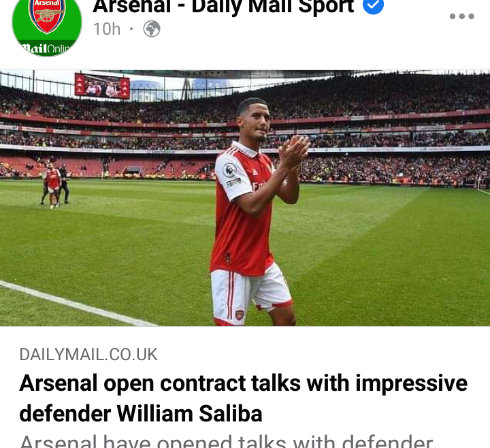Screen dimensions: 490x448
Task: Click the blue verified badge
Action: pos(373,5)
